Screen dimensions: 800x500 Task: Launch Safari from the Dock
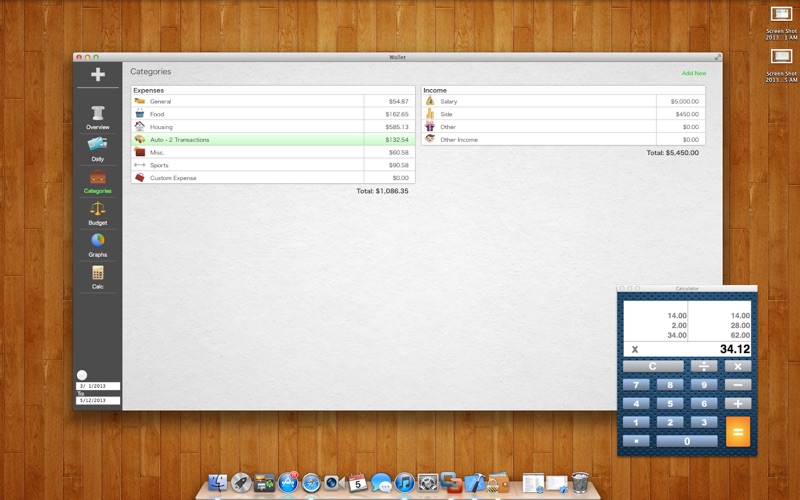point(311,483)
